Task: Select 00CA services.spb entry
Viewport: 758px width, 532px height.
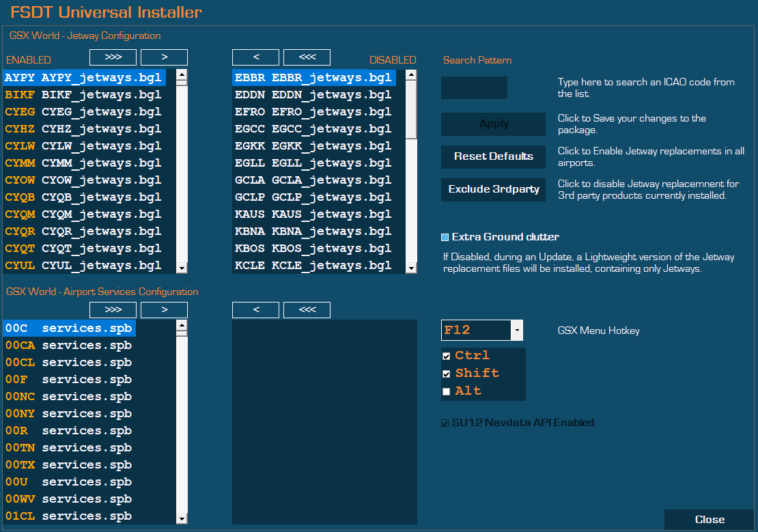Action: pyautogui.click(x=69, y=346)
